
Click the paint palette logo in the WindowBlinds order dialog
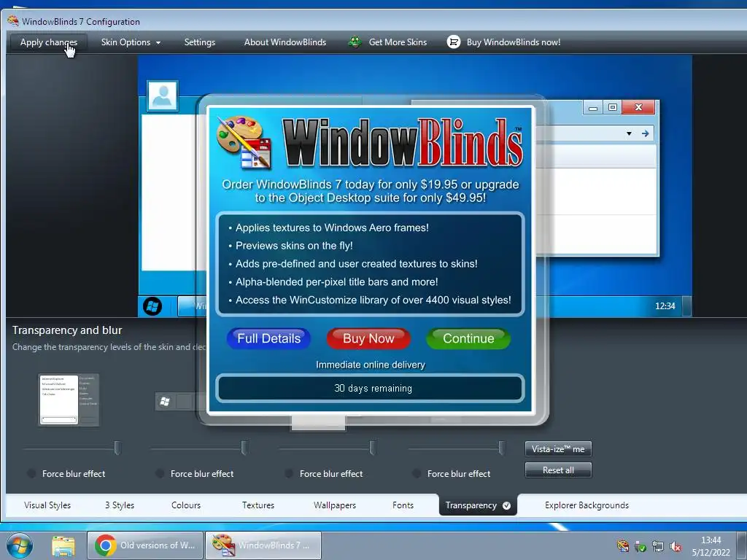pos(244,141)
